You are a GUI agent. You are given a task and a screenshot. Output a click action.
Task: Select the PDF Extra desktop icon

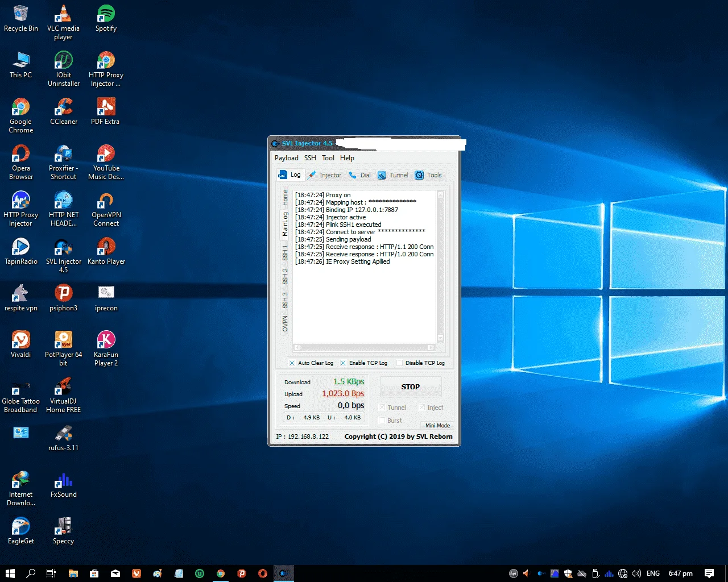coord(106,112)
